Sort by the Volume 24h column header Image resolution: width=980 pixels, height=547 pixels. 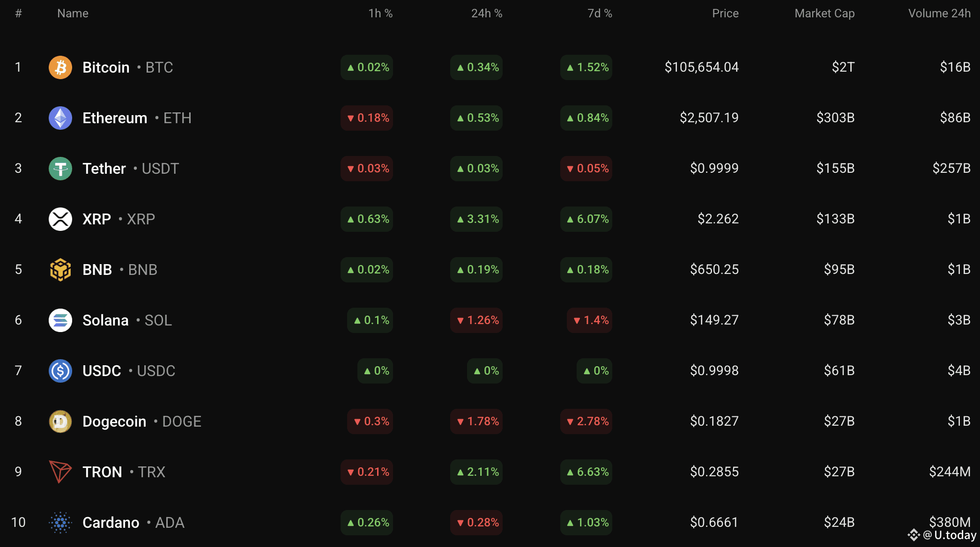point(939,14)
